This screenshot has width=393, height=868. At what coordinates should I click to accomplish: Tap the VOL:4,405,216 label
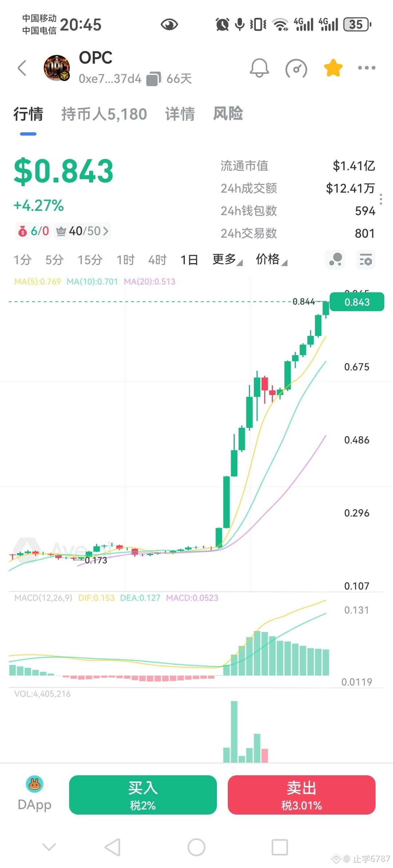[42, 694]
